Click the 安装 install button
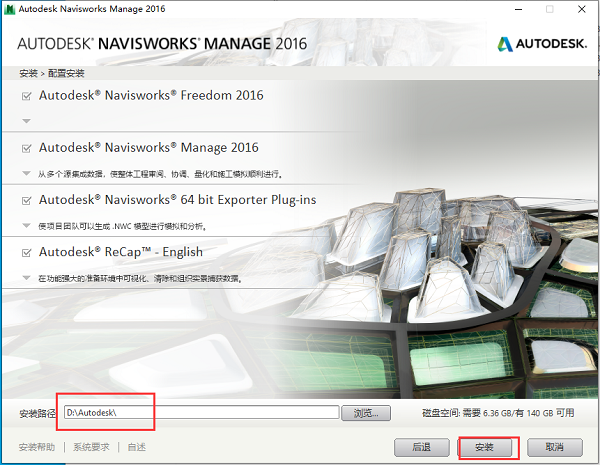The height and width of the screenshot is (465, 600). coord(485,447)
